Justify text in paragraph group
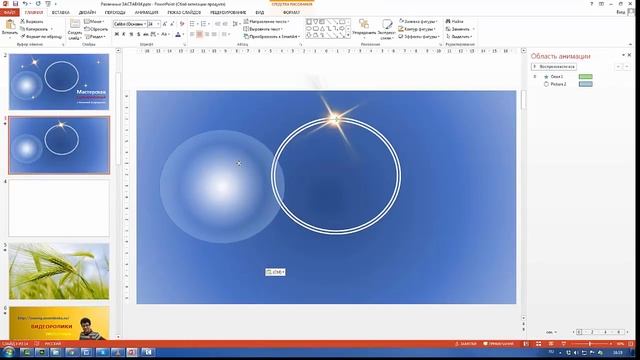This screenshot has height=360, width=640. 214,34
